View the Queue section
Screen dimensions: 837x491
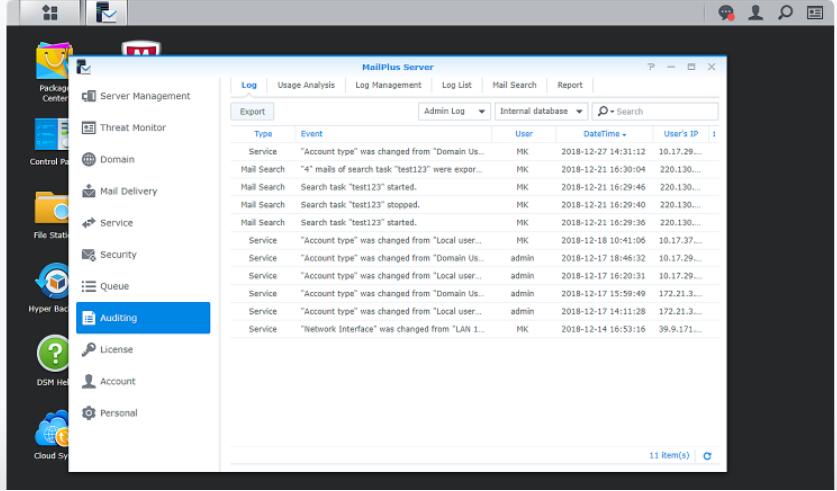click(x=143, y=286)
